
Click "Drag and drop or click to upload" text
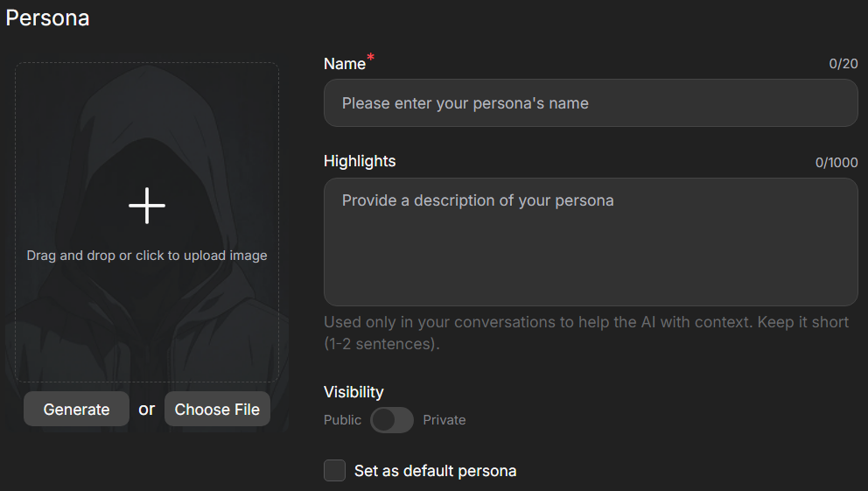(147, 256)
